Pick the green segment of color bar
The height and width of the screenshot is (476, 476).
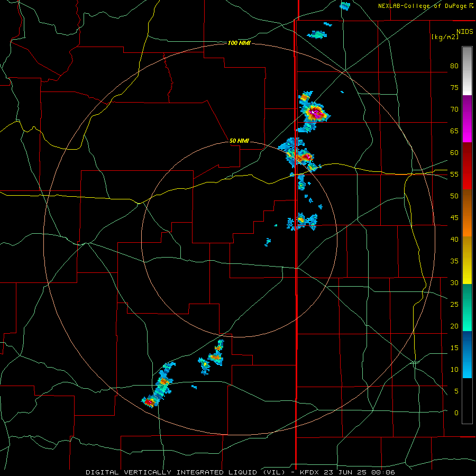[467, 307]
